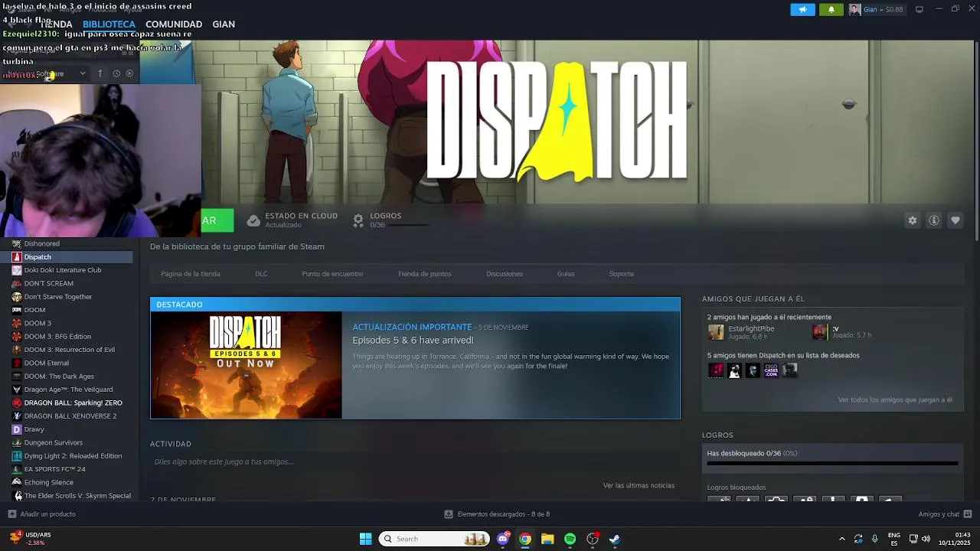Show hidden system tray icons chevron
Screen dimensions: 980x551
[841, 539]
